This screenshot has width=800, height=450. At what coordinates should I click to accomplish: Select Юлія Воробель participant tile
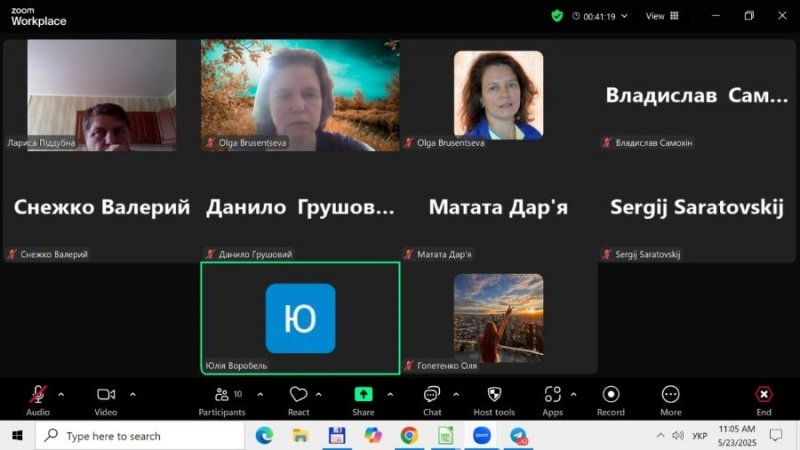click(300, 317)
